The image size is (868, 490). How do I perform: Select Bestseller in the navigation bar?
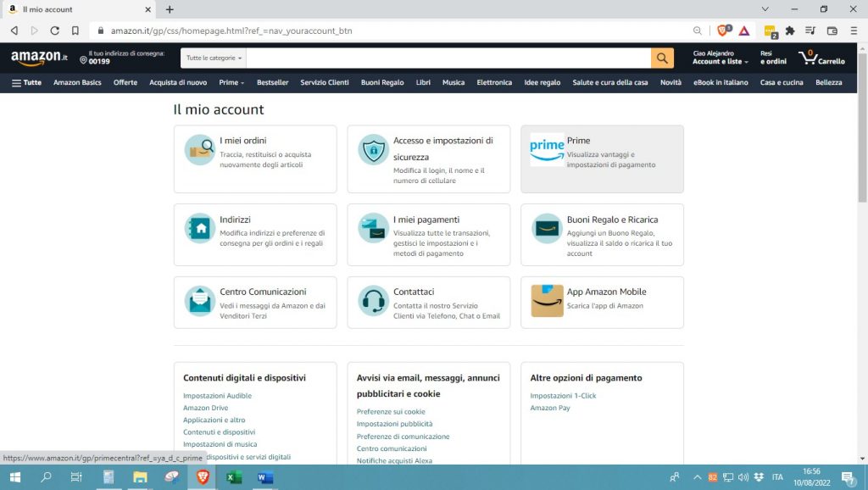point(272,82)
